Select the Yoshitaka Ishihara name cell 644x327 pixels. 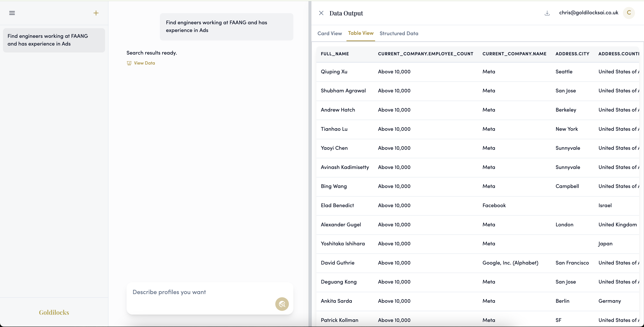343,244
